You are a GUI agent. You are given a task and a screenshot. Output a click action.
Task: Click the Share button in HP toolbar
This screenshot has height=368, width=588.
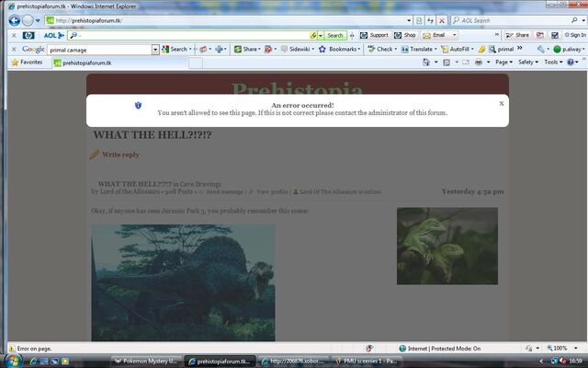tap(516, 35)
